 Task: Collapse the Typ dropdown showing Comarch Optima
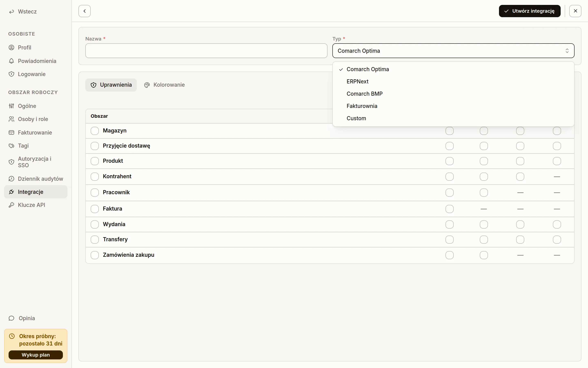click(453, 51)
